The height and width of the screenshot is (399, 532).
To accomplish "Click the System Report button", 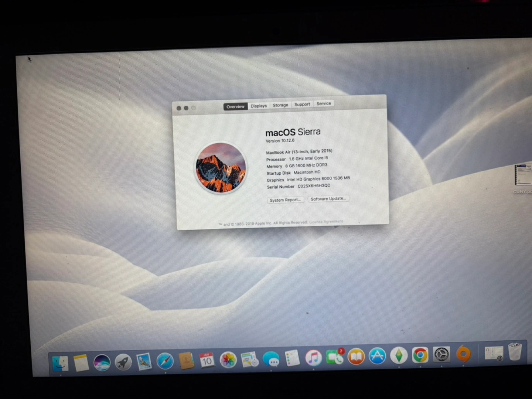I will point(285,200).
